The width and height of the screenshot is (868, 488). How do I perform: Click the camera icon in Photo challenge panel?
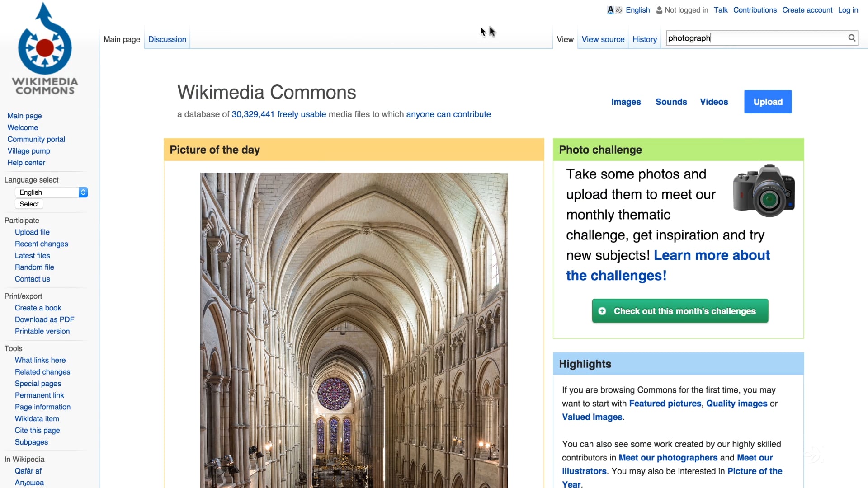764,190
